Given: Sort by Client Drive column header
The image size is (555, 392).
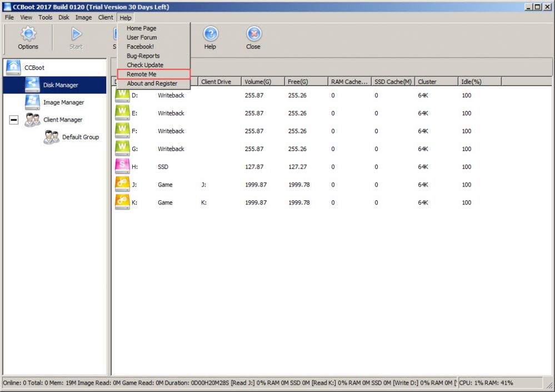Looking at the screenshot, I should (x=219, y=82).
